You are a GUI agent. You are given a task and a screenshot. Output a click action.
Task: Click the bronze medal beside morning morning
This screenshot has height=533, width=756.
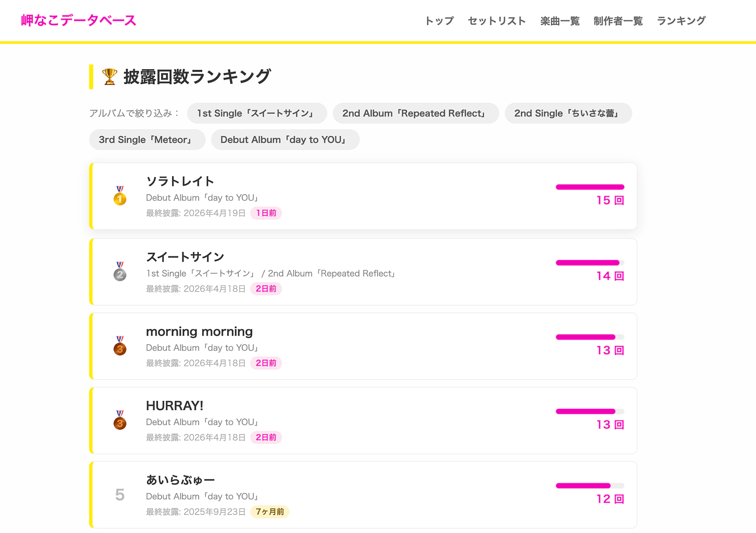[120, 346]
